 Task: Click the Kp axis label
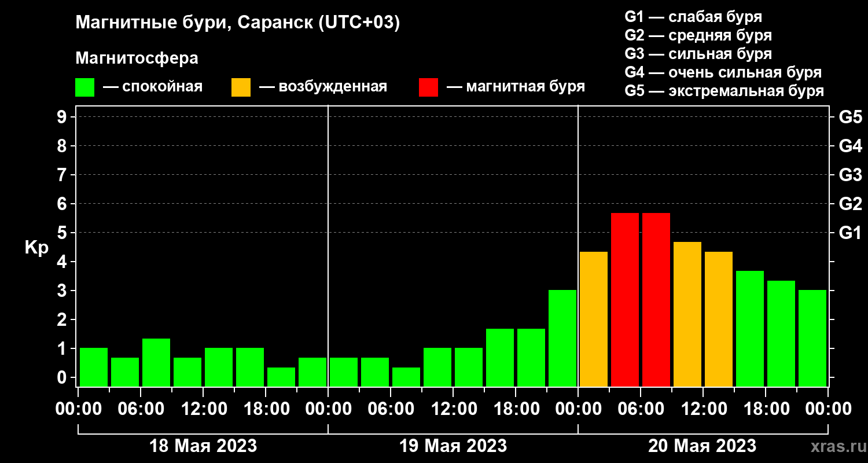[36, 248]
